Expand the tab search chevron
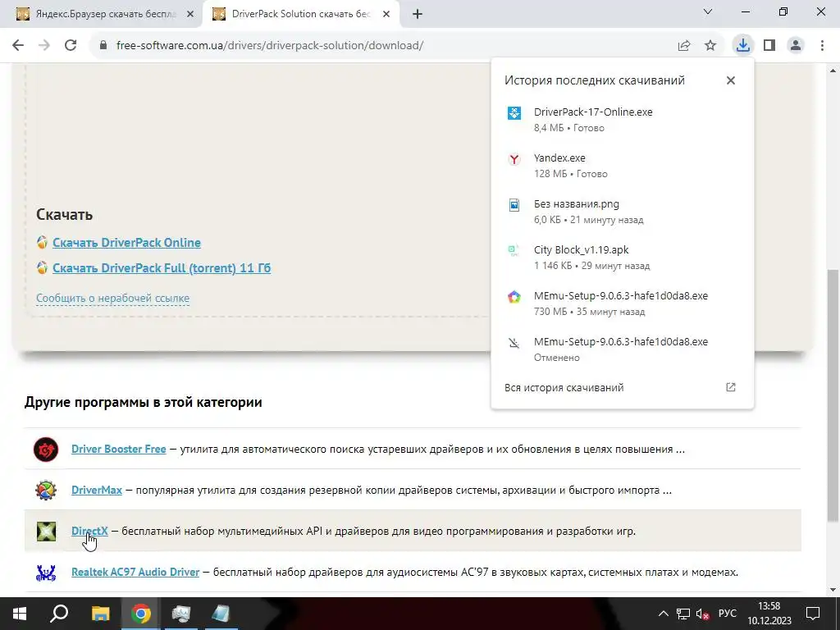840x630 pixels. [x=708, y=11]
